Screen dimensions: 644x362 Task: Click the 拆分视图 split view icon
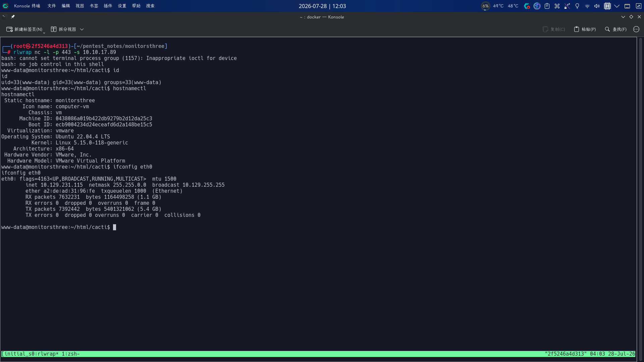[x=54, y=29]
